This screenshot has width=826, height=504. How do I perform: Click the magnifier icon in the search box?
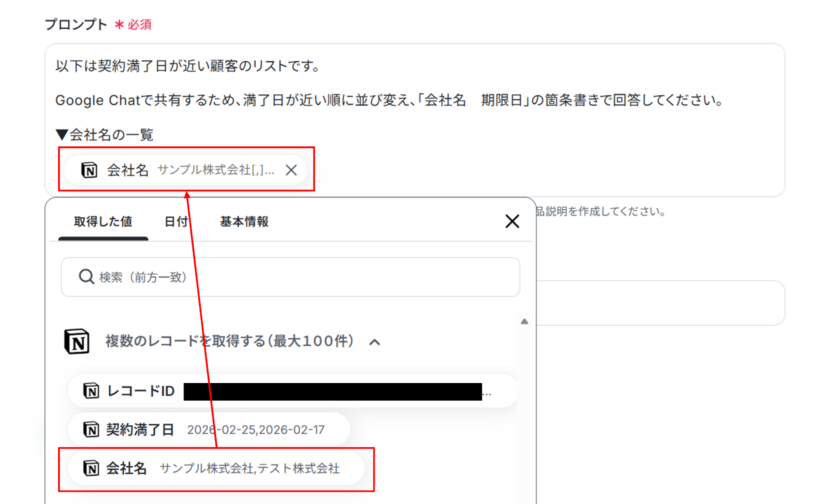(86, 277)
